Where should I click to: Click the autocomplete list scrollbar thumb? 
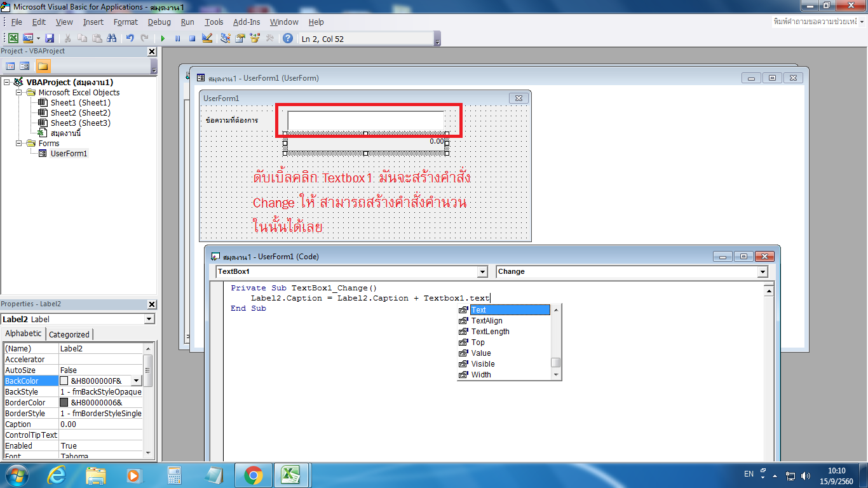(556, 363)
